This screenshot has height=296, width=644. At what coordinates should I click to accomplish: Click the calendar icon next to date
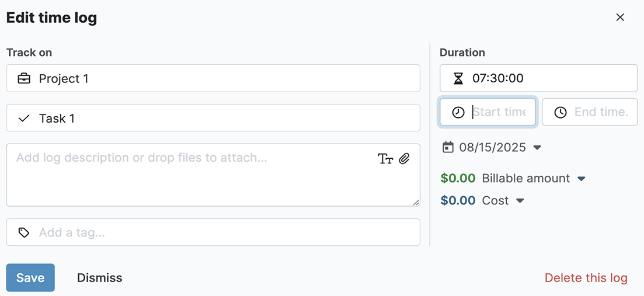[448, 147]
